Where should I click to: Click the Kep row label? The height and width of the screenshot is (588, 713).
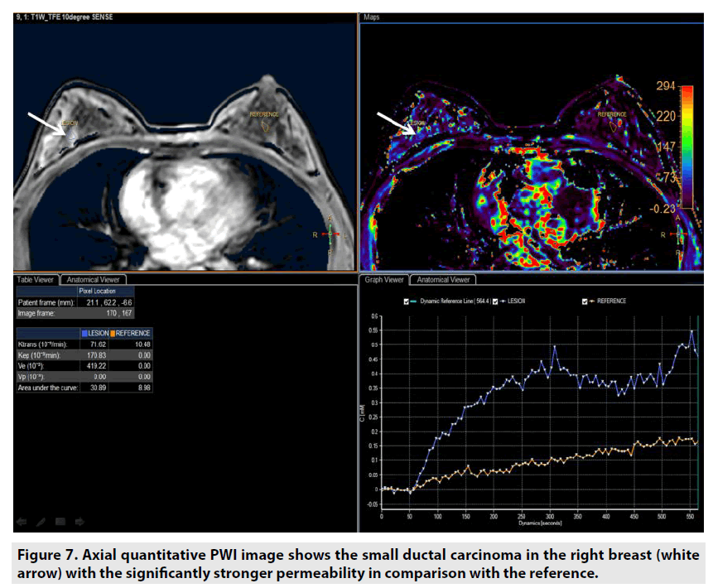coord(39,355)
